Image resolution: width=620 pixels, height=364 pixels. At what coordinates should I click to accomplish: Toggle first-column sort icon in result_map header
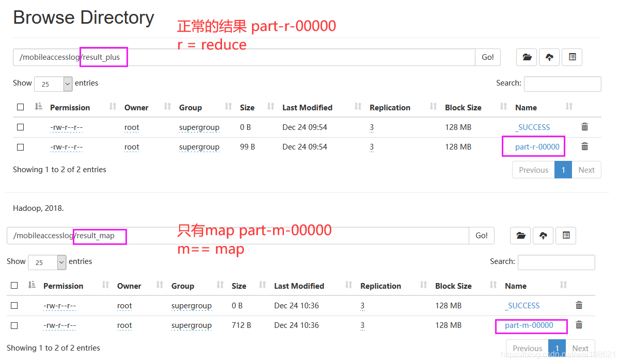[x=32, y=285]
